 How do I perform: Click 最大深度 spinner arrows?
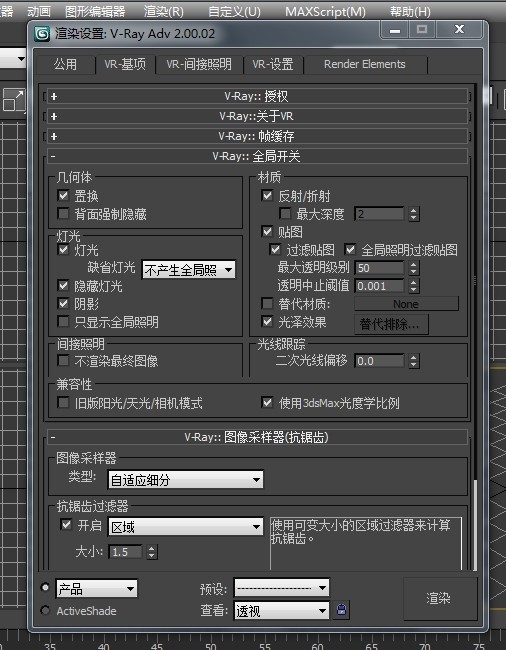[x=414, y=214]
